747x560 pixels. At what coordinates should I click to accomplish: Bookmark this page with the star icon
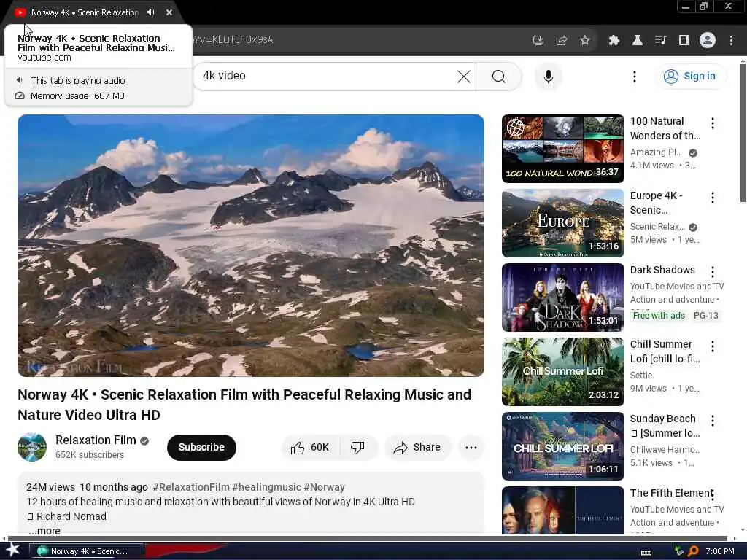(x=584, y=41)
